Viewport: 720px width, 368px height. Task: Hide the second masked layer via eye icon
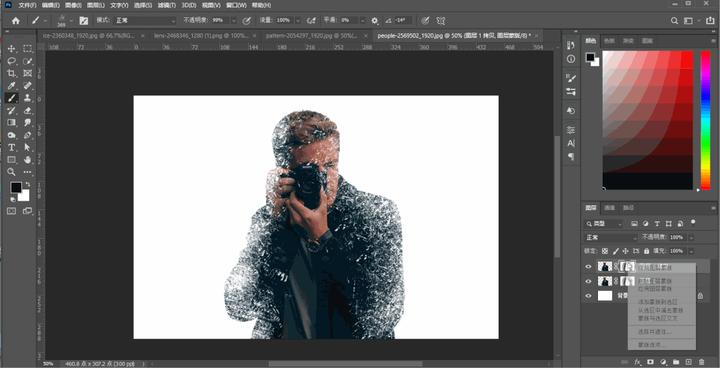[589, 281]
